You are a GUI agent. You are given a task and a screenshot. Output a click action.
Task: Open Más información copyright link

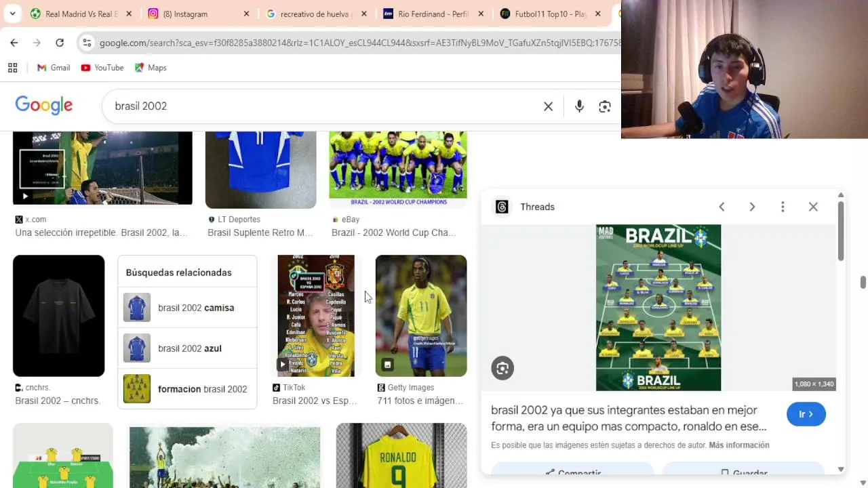click(739, 445)
